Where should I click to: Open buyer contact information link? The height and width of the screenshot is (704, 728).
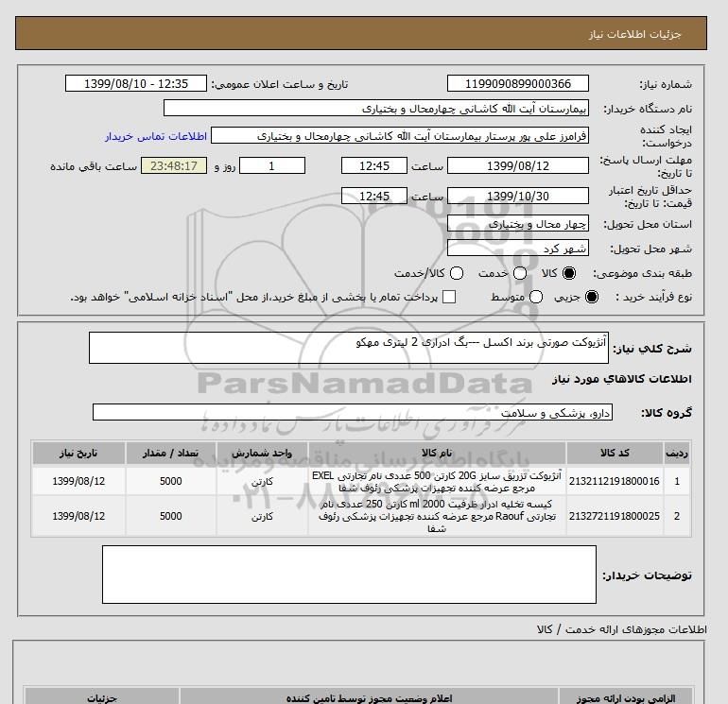click(x=156, y=136)
